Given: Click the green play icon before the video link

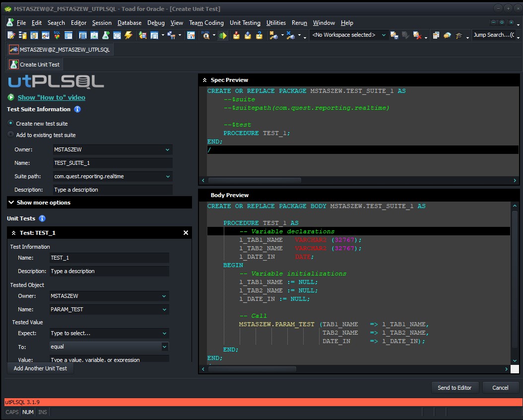Looking at the screenshot, I should tap(11, 97).
